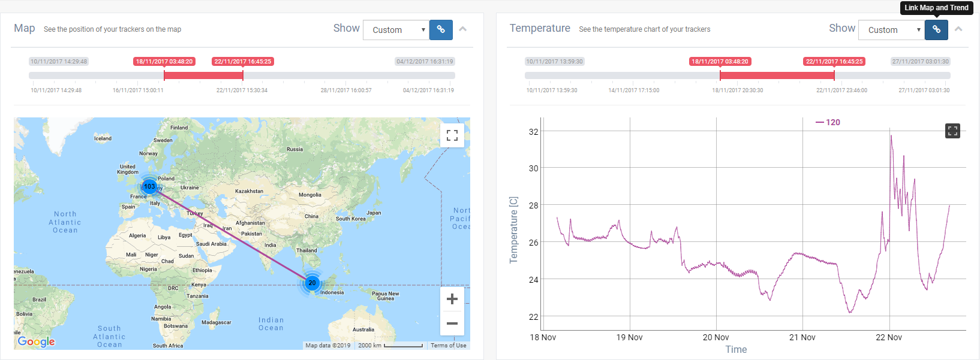
Task: Enter fullscreen mode on the map
Action: pyautogui.click(x=452, y=135)
